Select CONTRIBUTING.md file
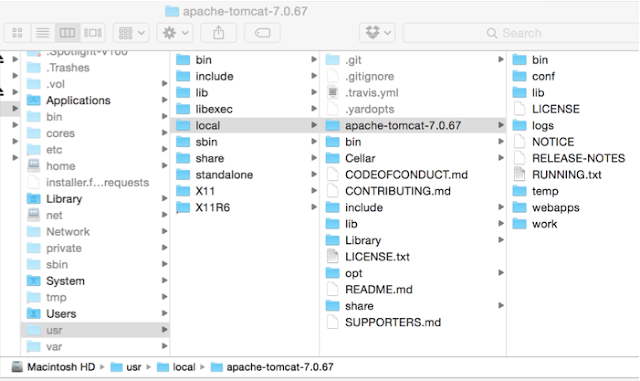The width and height of the screenshot is (640, 381). (x=398, y=191)
